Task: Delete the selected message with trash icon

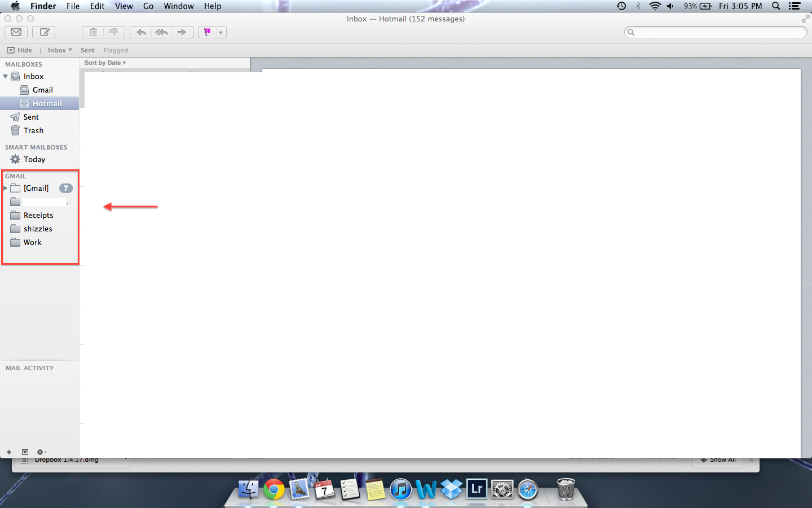Action: click(x=93, y=32)
